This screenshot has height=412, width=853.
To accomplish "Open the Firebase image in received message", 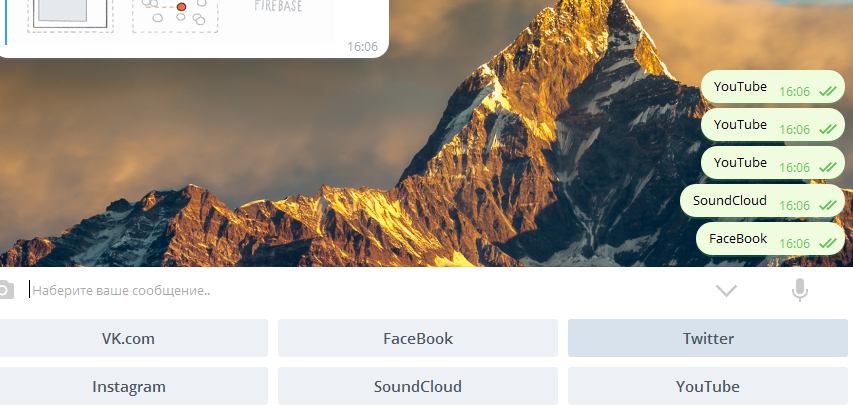I will tap(278, 7).
